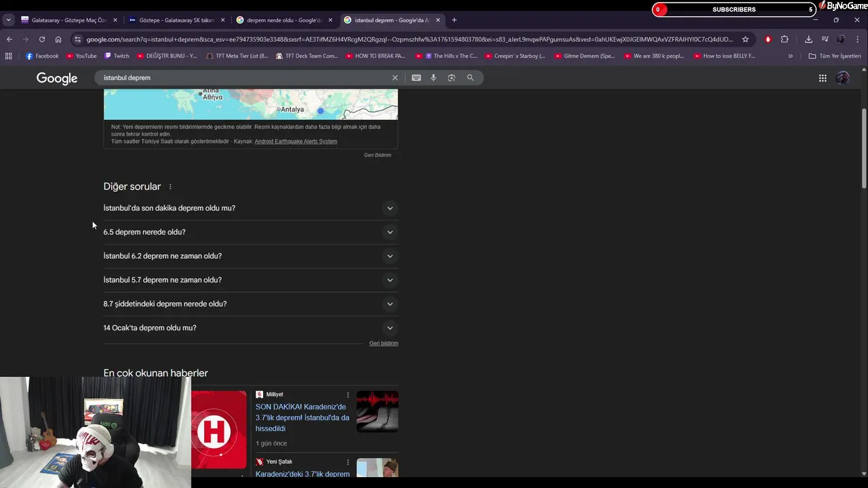The width and height of the screenshot is (868, 488).
Task: Open TFT Deck Team Comp bookmark
Action: click(x=307, y=56)
